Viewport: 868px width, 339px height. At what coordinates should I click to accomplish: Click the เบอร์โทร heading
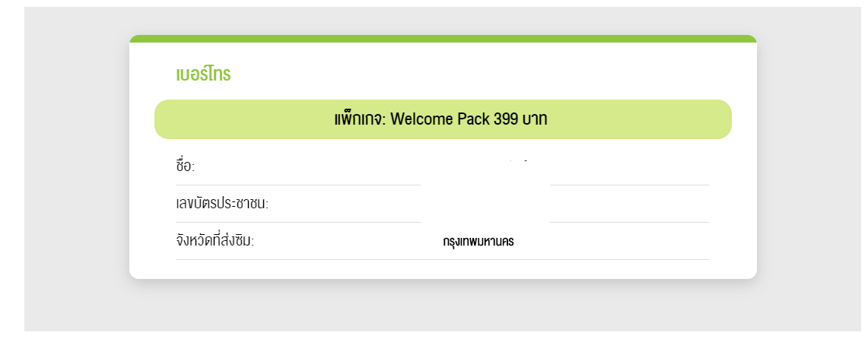pos(203,74)
